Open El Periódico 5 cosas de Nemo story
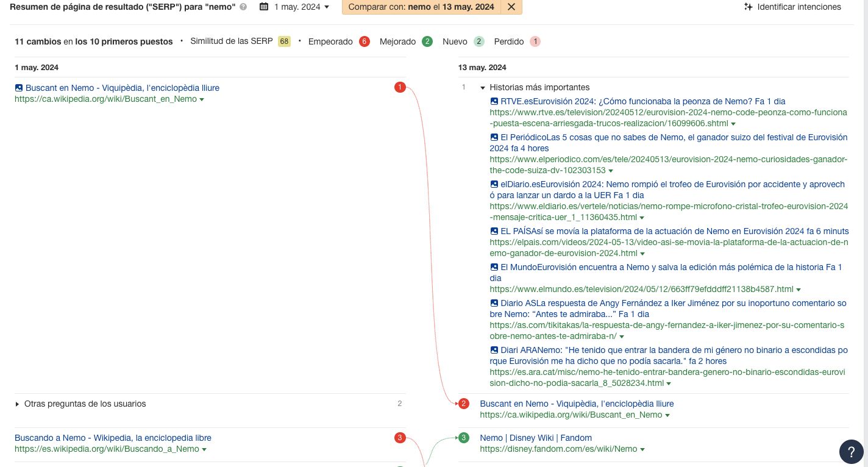Screen dimensions: 868x467 (x=669, y=143)
